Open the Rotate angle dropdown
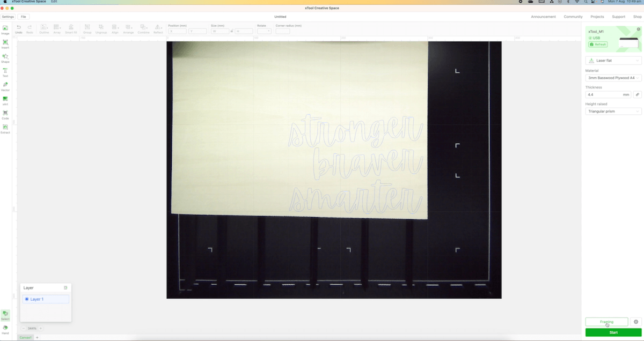The height and width of the screenshot is (341, 644). pyautogui.click(x=264, y=31)
